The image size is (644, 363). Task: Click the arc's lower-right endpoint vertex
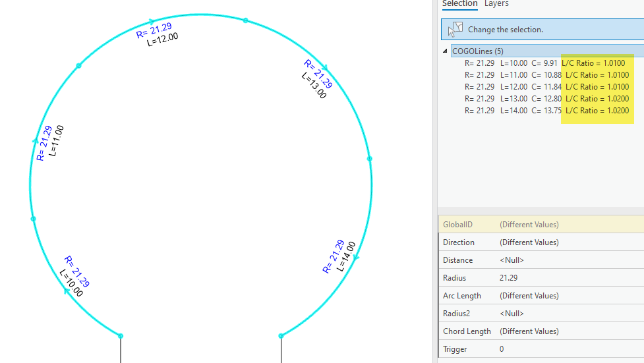pos(281,336)
